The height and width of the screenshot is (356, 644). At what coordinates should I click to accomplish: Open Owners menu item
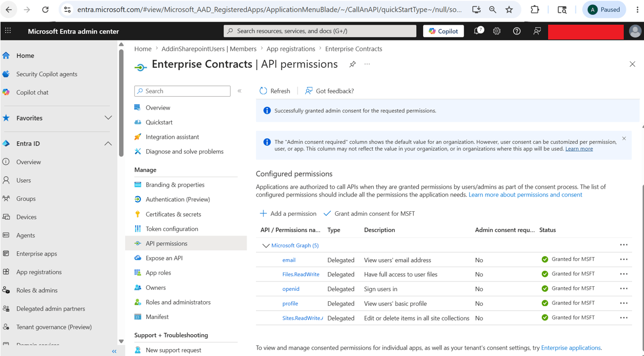[x=155, y=287]
